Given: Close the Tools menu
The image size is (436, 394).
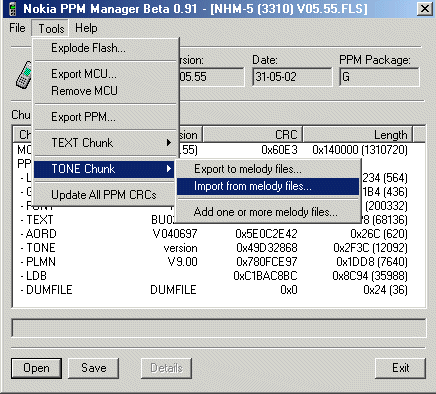Looking at the screenshot, I should (x=51, y=28).
